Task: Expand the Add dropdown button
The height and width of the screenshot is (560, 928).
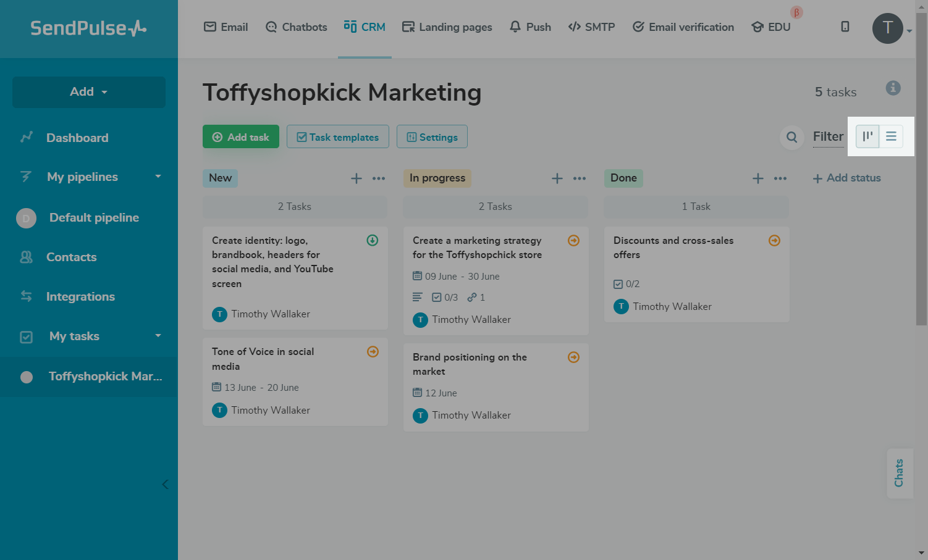Action: tap(89, 92)
